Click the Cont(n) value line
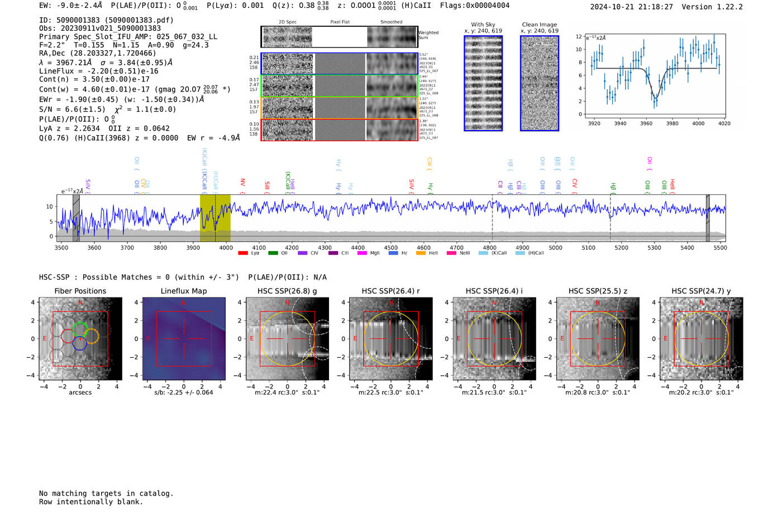 [x=94, y=79]
